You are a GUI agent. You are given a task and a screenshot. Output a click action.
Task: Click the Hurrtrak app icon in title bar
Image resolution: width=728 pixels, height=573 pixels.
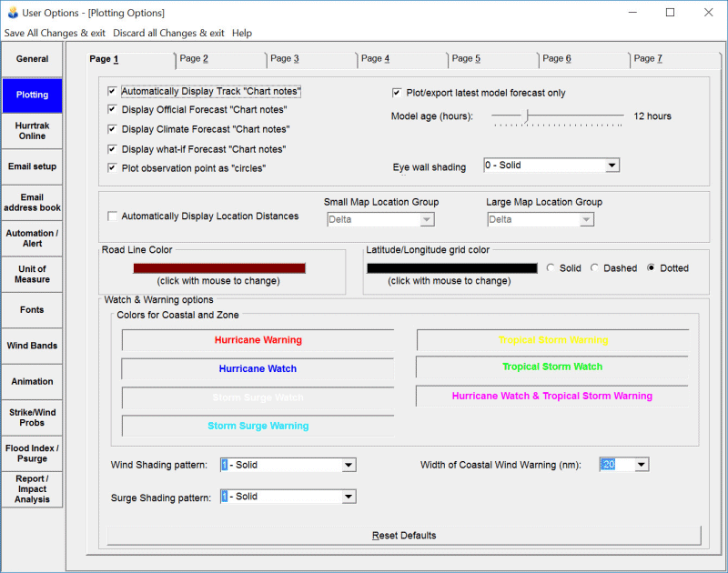(x=12, y=13)
